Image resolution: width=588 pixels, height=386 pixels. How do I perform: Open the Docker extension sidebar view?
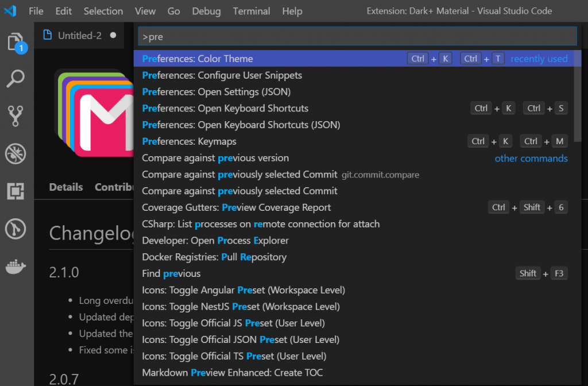click(16, 265)
